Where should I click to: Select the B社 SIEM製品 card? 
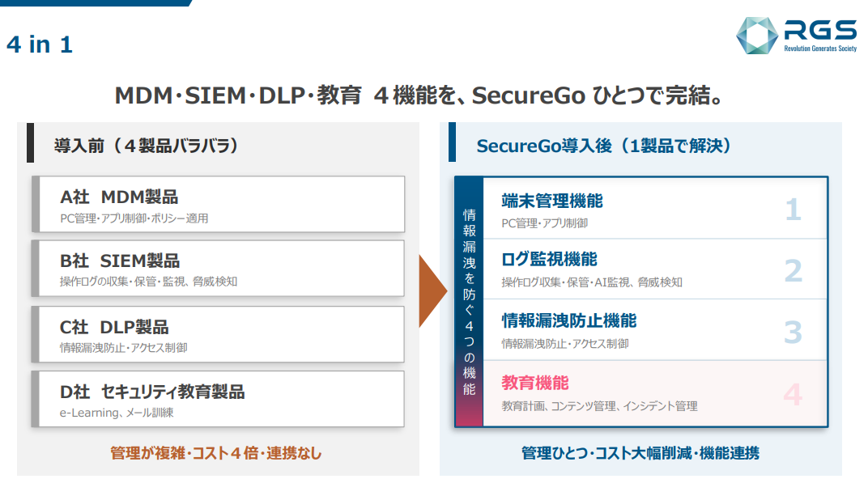pyautogui.click(x=218, y=269)
